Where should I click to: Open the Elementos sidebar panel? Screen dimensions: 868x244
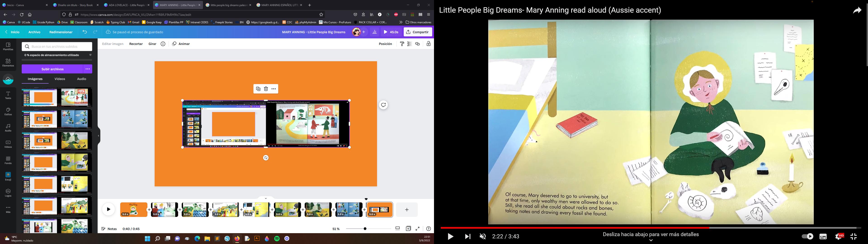(8, 63)
